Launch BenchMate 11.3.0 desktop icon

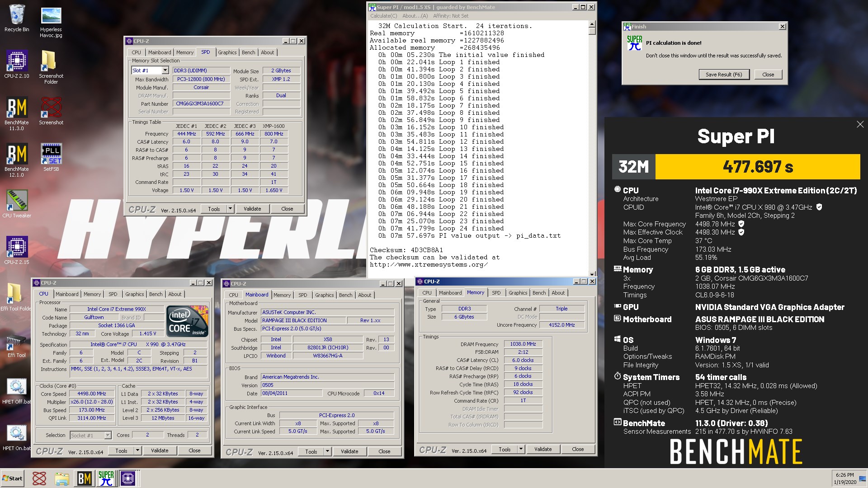[x=17, y=113]
